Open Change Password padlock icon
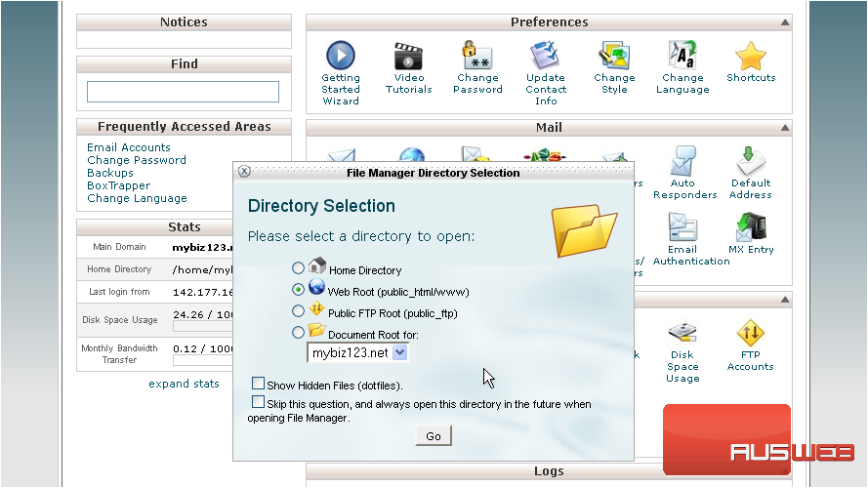868x488 pixels. pos(477,56)
